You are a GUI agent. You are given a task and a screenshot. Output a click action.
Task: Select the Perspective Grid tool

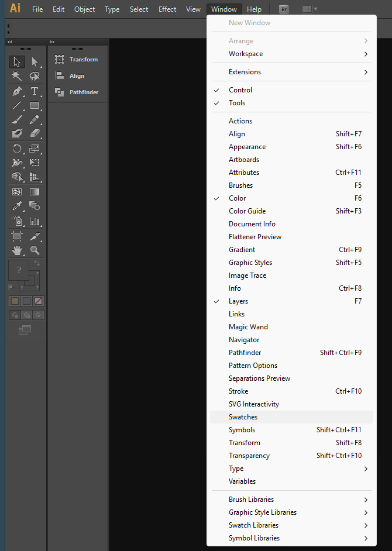pos(35,177)
